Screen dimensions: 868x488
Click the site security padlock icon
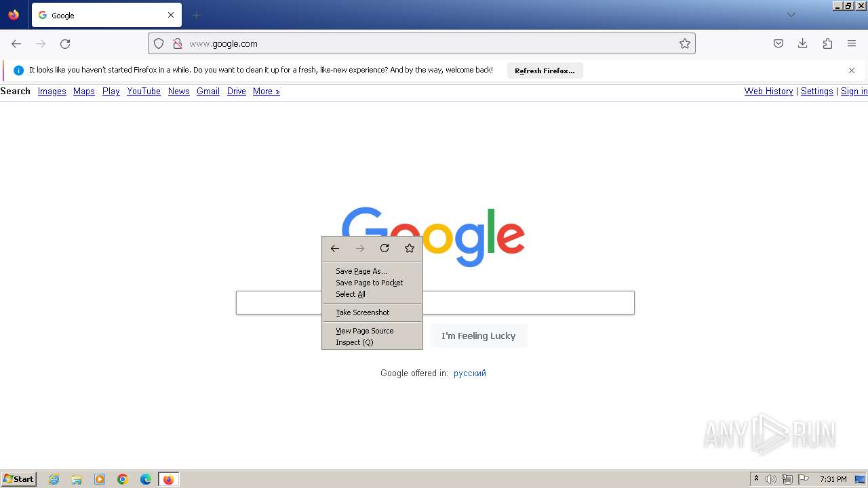[x=178, y=43]
